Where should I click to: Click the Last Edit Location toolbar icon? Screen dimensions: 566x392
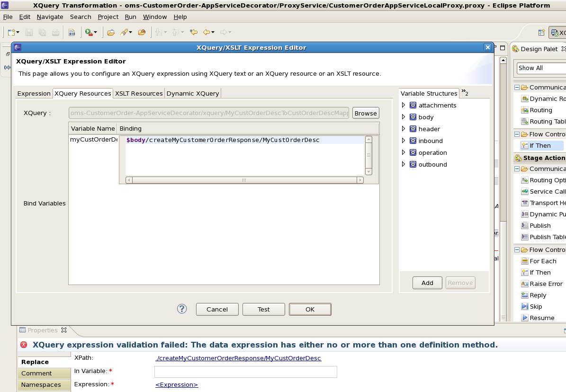pos(194,32)
